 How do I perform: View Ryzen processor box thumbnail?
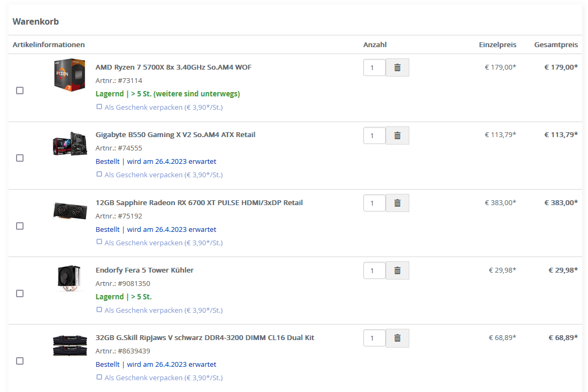70,75
